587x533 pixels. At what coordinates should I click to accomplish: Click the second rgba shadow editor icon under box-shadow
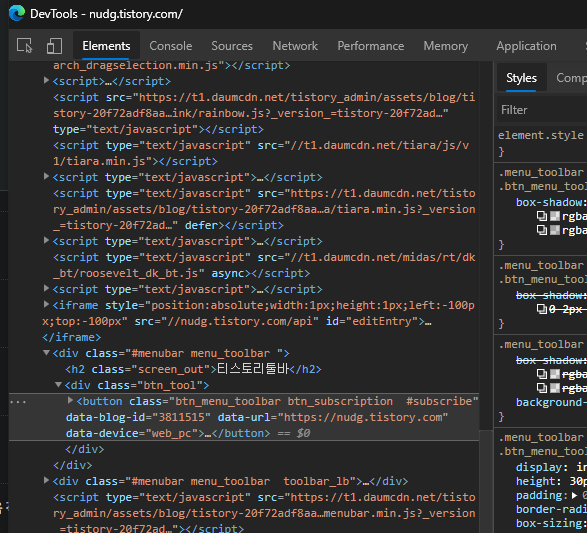(x=542, y=229)
